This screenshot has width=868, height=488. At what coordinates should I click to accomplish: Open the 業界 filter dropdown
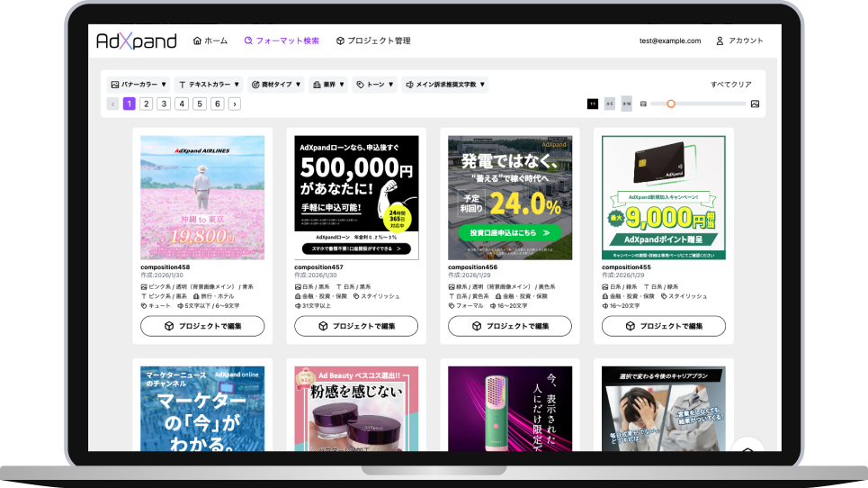tap(328, 85)
